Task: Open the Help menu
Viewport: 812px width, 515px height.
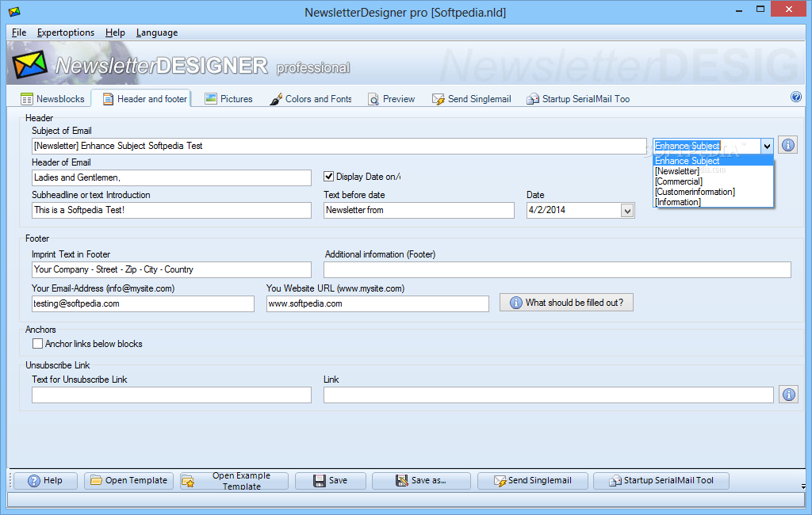Action: [115, 32]
